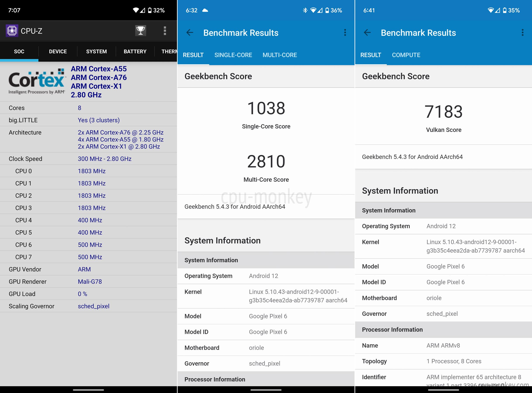
Task: Tap 2x ARM Cortex-X1 @ 2.80 GHz line
Action: [119, 147]
